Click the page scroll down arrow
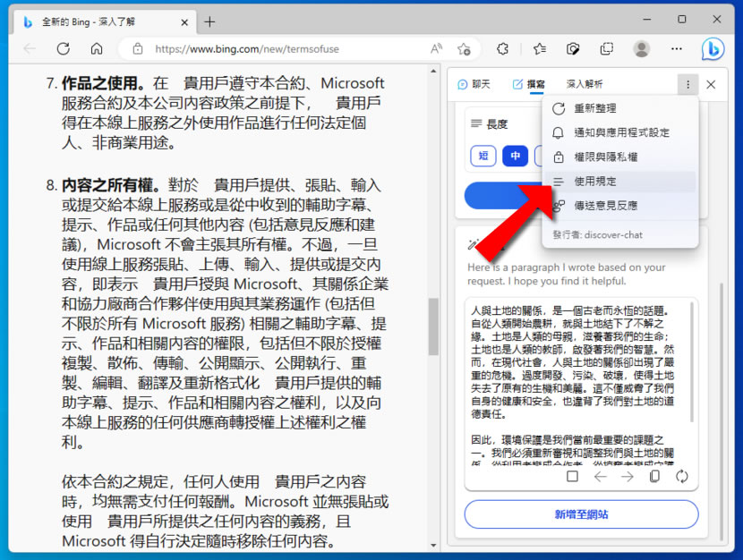 tap(433, 546)
